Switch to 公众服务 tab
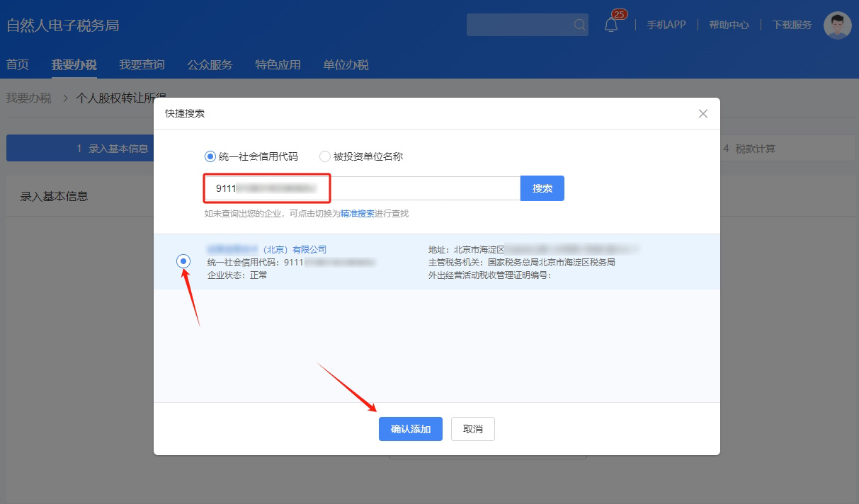 pos(210,65)
